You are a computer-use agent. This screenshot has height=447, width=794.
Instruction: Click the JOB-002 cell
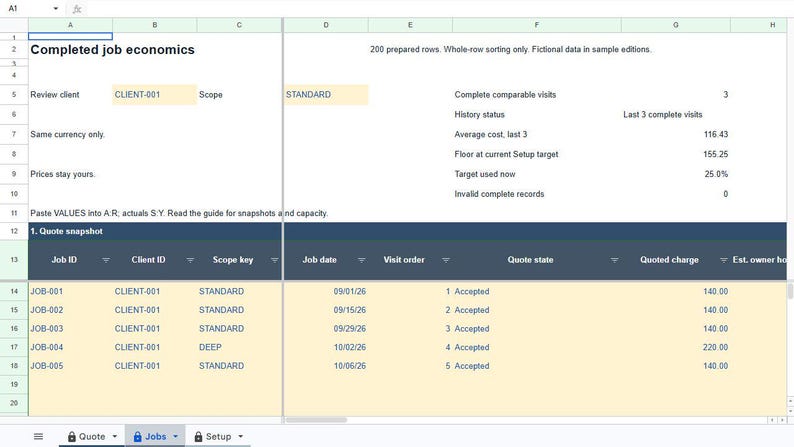[70, 310]
